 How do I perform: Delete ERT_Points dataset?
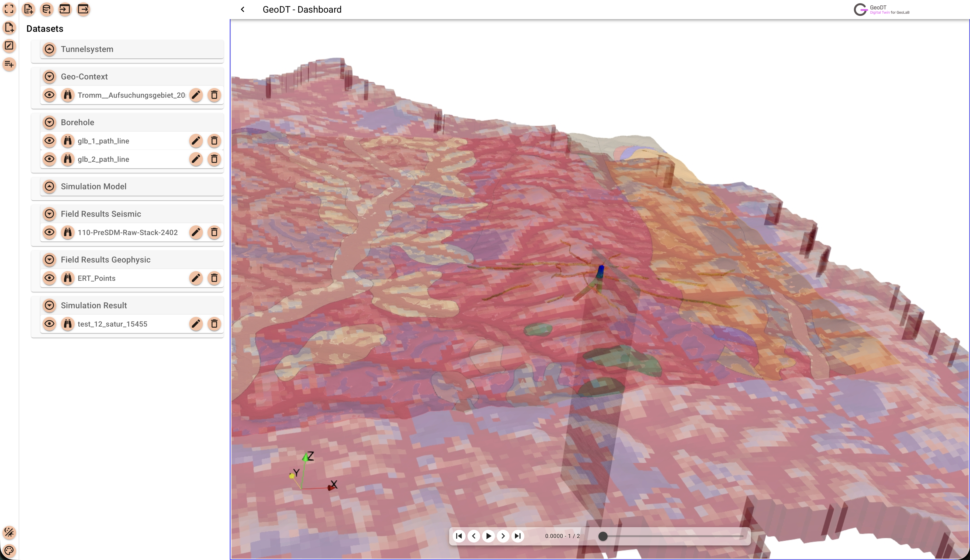214,278
